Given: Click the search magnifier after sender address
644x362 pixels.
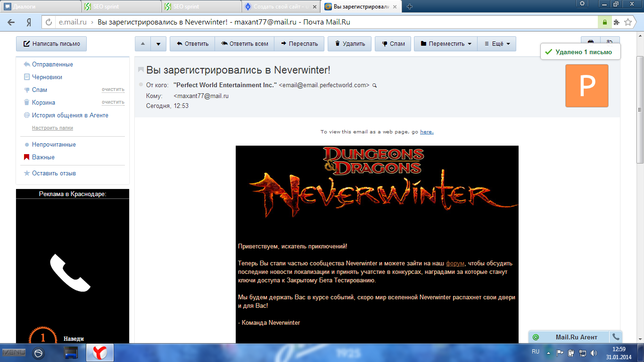Looking at the screenshot, I should coord(375,85).
